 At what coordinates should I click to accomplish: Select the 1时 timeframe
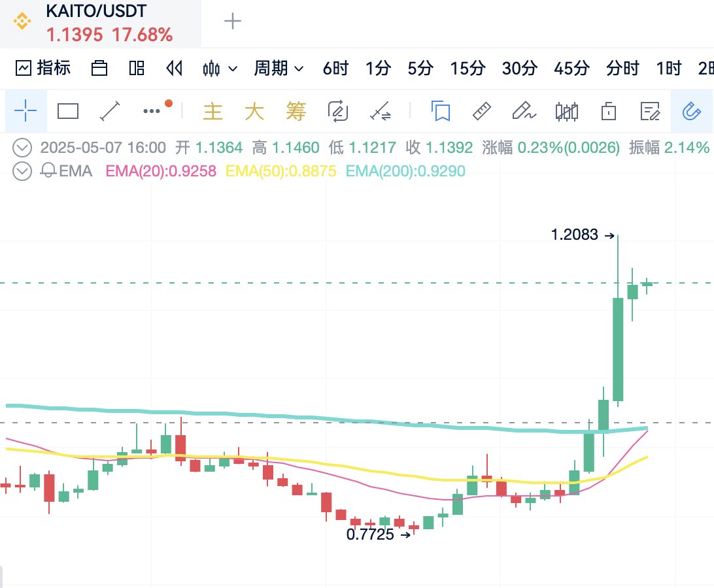pyautogui.click(x=669, y=68)
